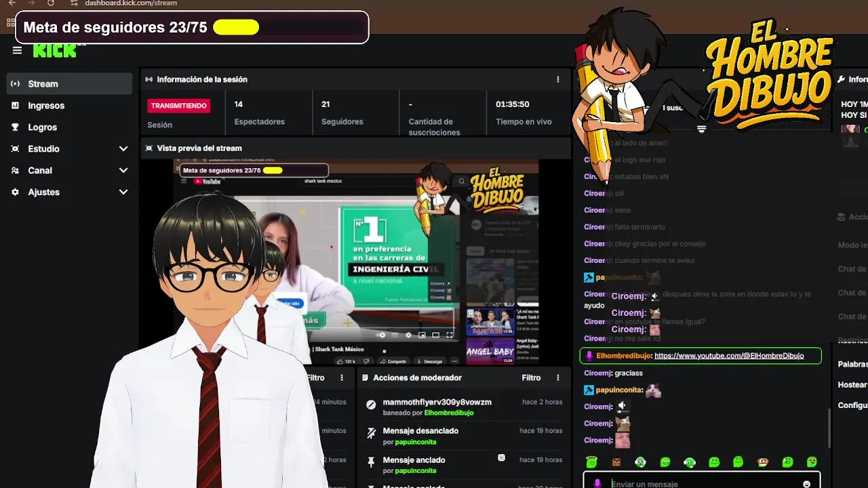Click the browser address bar URL
This screenshot has width=868, height=488.
(131, 3)
